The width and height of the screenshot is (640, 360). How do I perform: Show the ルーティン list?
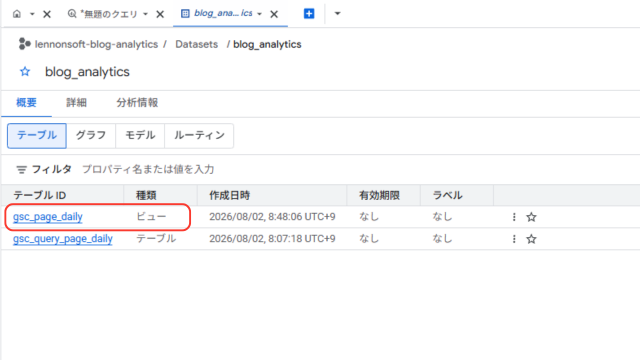[199, 136]
